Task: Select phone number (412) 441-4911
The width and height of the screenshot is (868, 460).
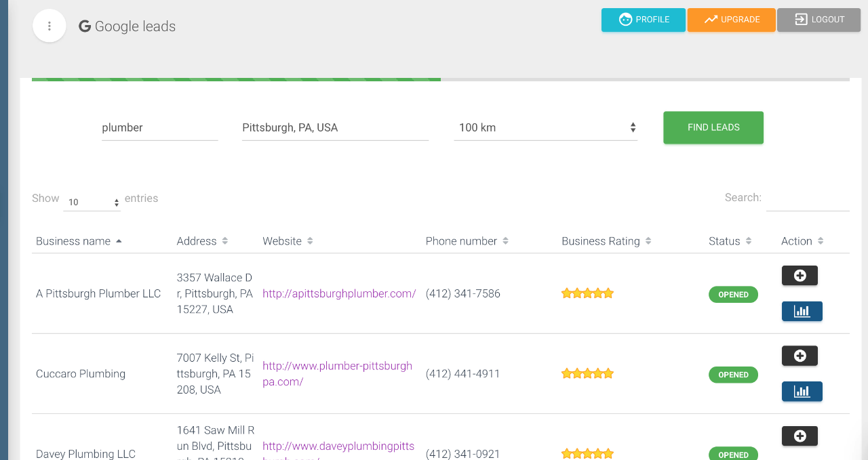Action: (x=463, y=374)
